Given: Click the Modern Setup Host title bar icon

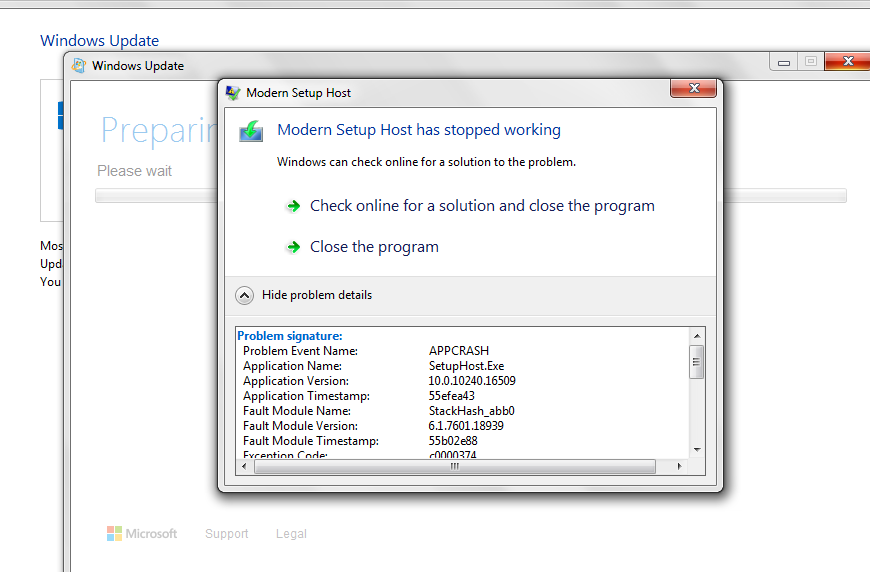Looking at the screenshot, I should pos(233,93).
